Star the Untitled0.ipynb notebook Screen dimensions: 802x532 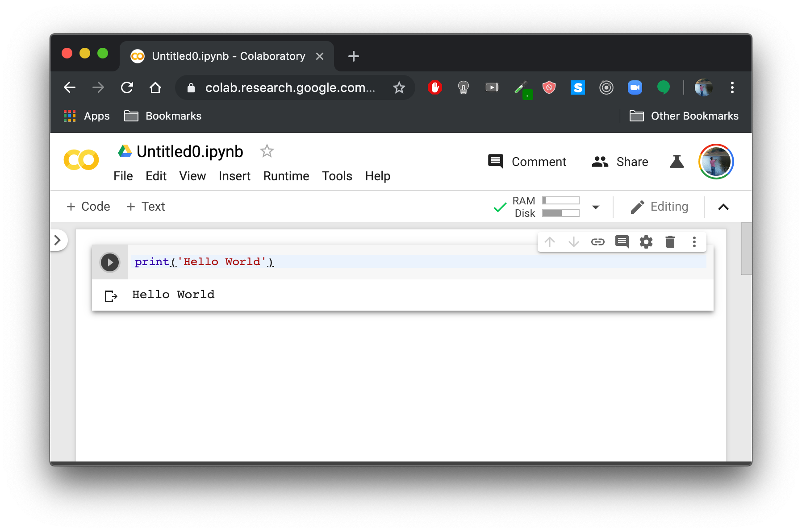coord(267,151)
